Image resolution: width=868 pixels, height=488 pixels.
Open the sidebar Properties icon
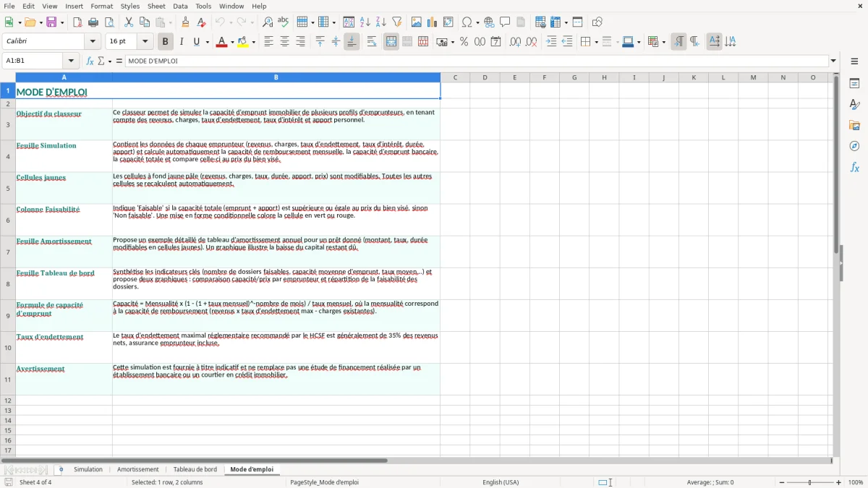pos(854,83)
